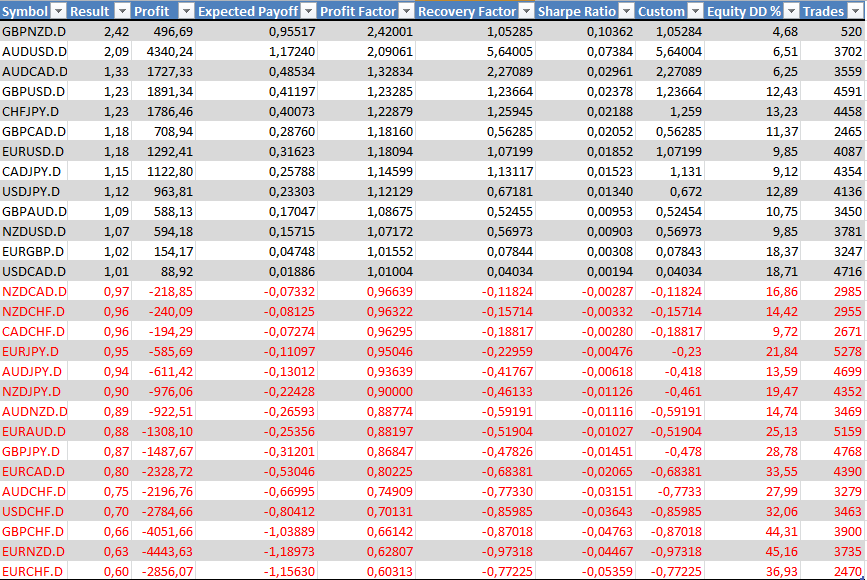Click Sharpe ratio value -0,05359

click(x=607, y=571)
